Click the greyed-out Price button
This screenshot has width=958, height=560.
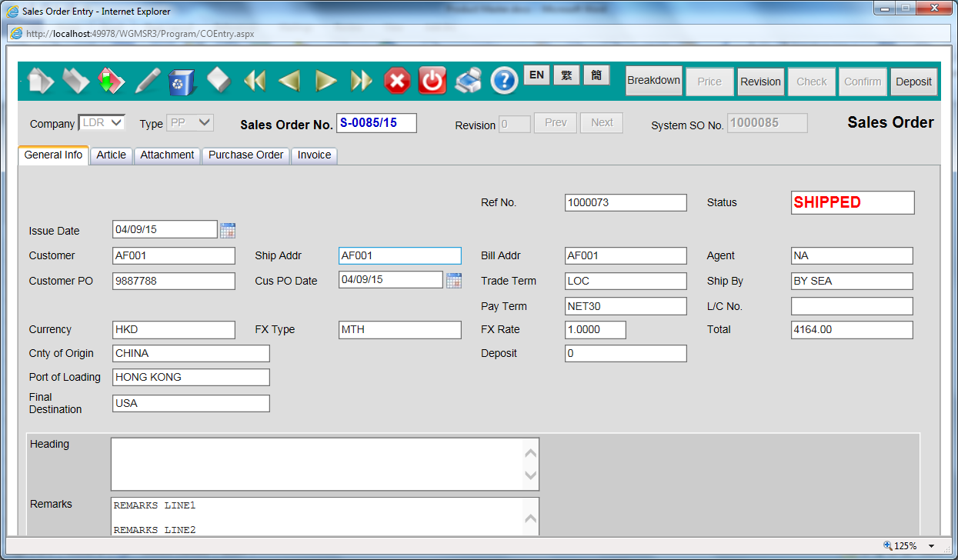pyautogui.click(x=709, y=82)
